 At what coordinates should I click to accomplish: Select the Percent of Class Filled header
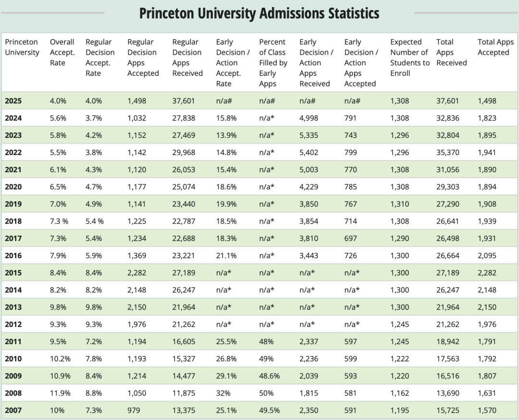(273, 63)
